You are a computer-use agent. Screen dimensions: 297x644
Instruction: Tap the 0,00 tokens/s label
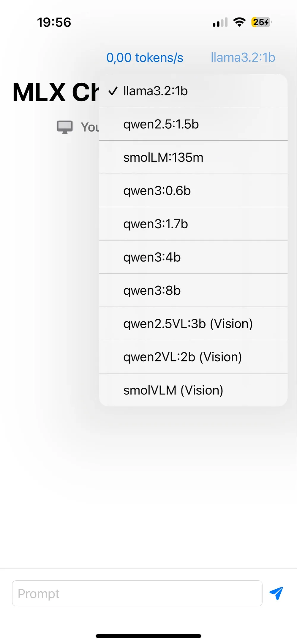[x=145, y=58]
